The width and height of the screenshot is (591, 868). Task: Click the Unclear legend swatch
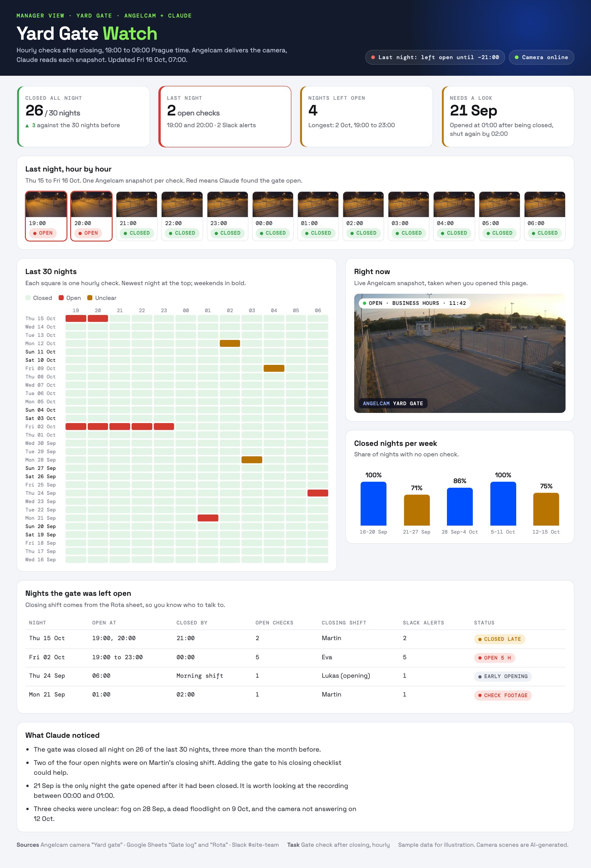pyautogui.click(x=90, y=298)
